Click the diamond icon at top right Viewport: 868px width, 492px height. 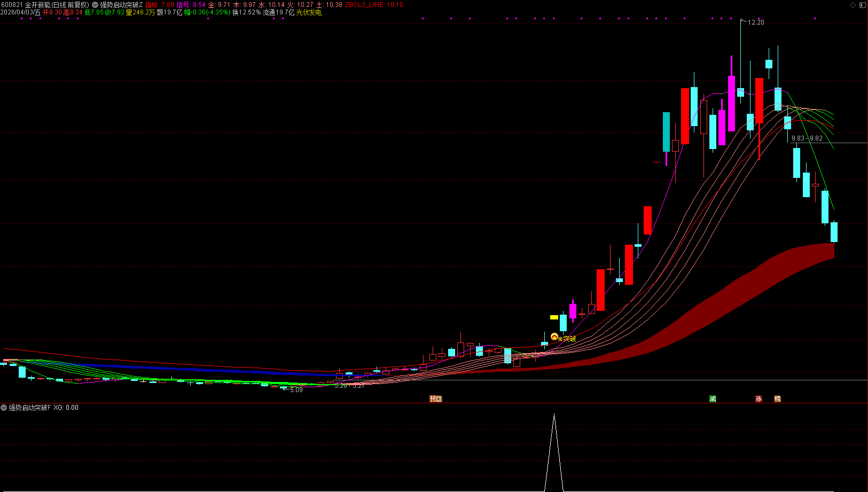tap(853, 5)
